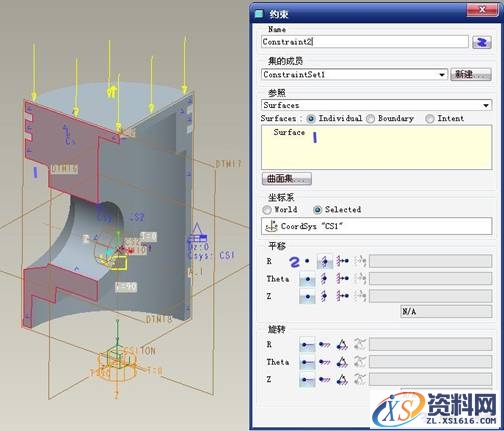Open the ConstraintSet1 set member dropdown
The image size is (504, 431).
click(x=442, y=75)
